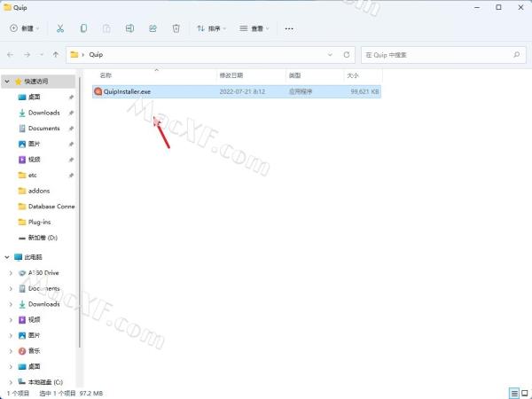Click the 99,621 KB size cell
532x399 pixels.
(x=364, y=91)
